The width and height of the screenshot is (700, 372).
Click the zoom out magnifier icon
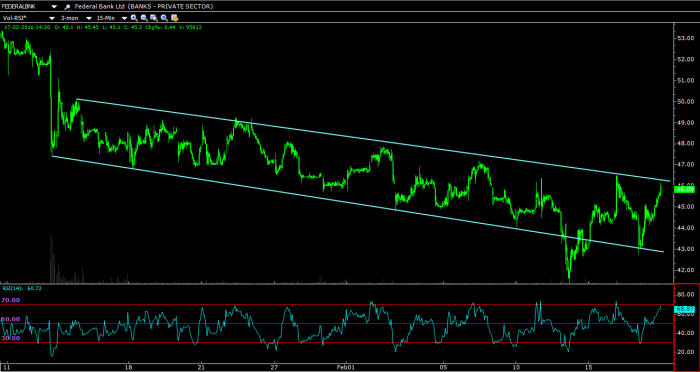144,18
